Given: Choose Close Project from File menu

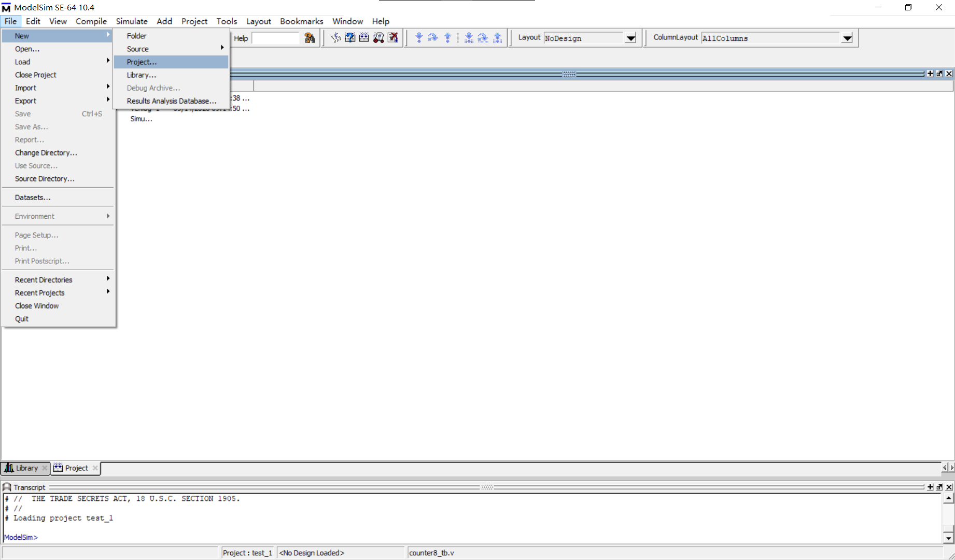Looking at the screenshot, I should pos(58,75).
